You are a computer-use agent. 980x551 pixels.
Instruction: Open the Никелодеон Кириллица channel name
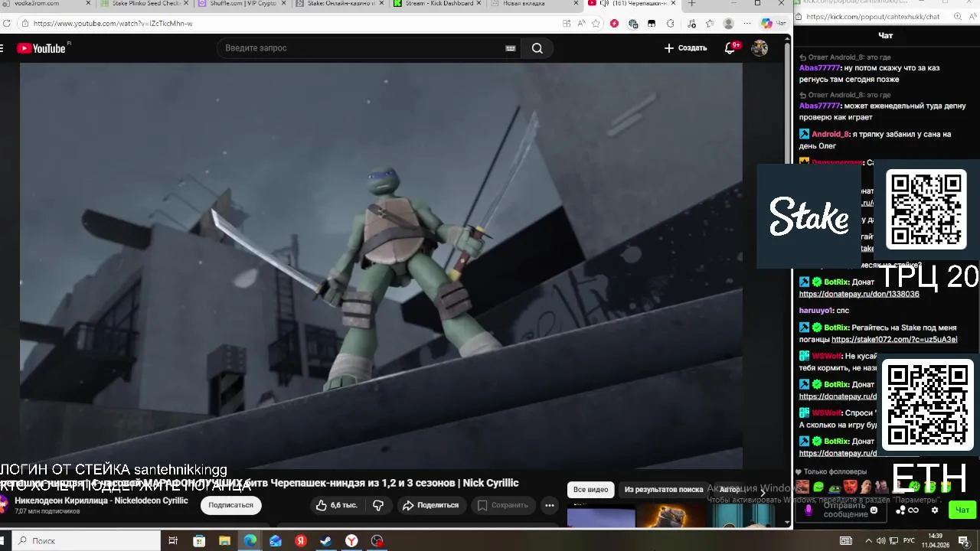tap(101, 500)
